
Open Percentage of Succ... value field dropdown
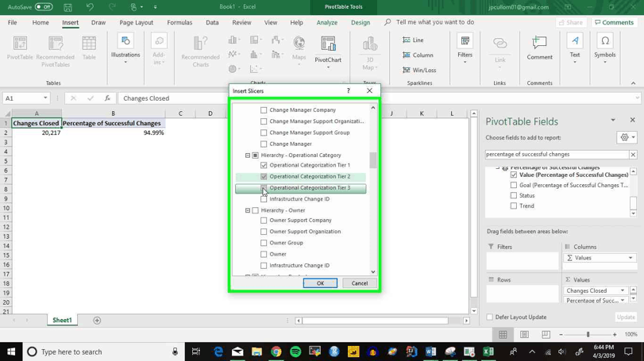623,300
